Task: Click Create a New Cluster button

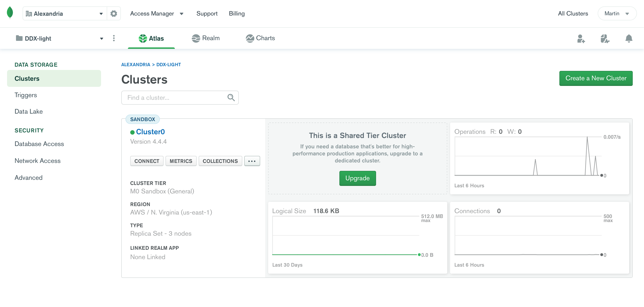Action: [596, 78]
